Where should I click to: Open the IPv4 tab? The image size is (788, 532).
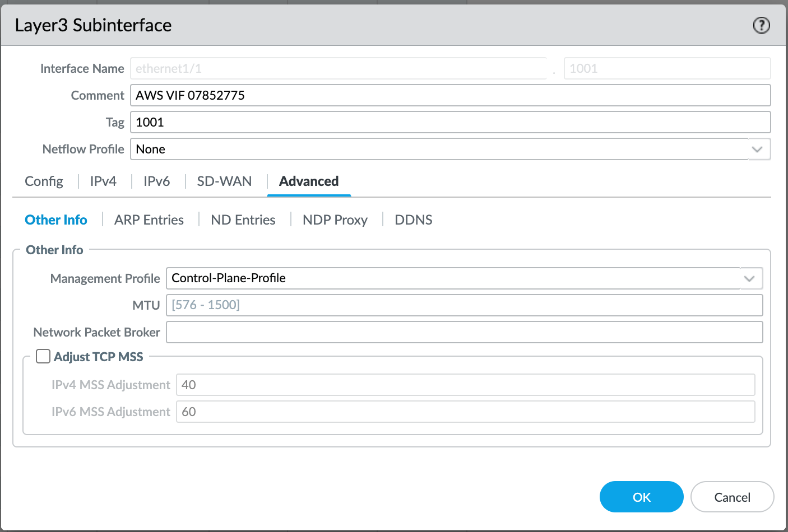pos(103,181)
